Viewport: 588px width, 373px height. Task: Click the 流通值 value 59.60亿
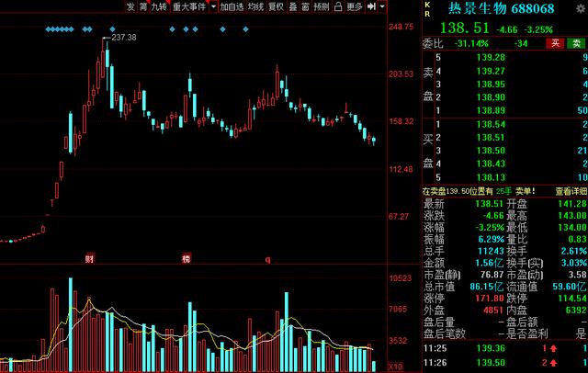click(570, 287)
